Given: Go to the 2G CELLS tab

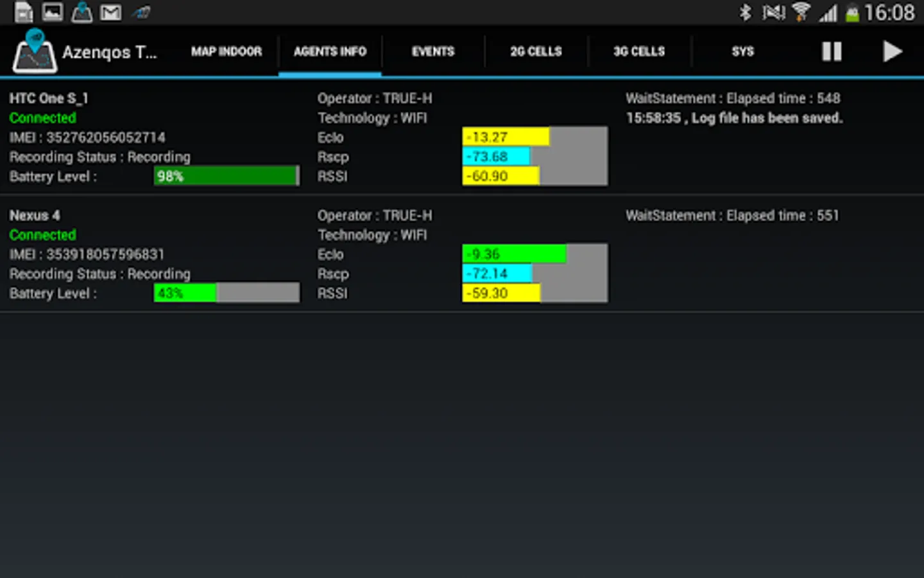Looking at the screenshot, I should click(x=536, y=51).
